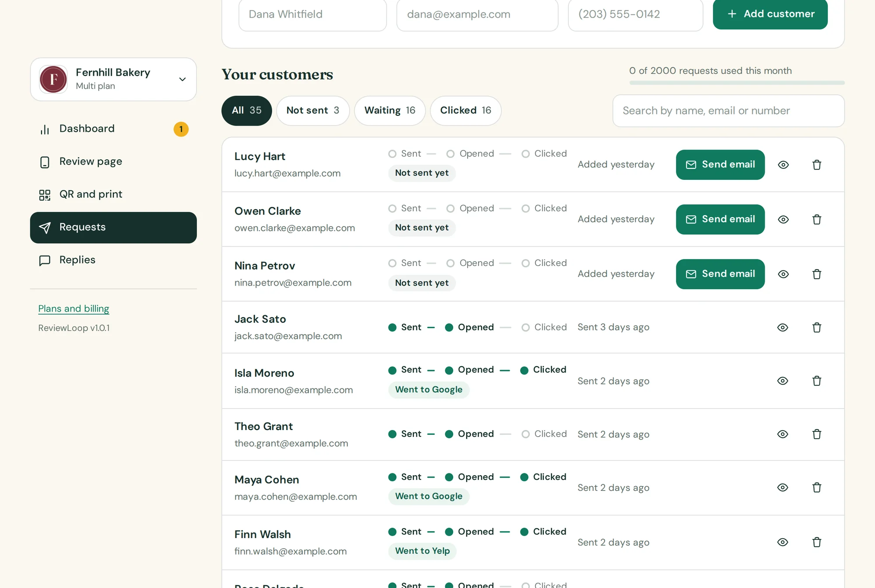The width and height of the screenshot is (875, 588).
Task: Delete Lucy Hart using trash icon
Action: [x=816, y=165]
